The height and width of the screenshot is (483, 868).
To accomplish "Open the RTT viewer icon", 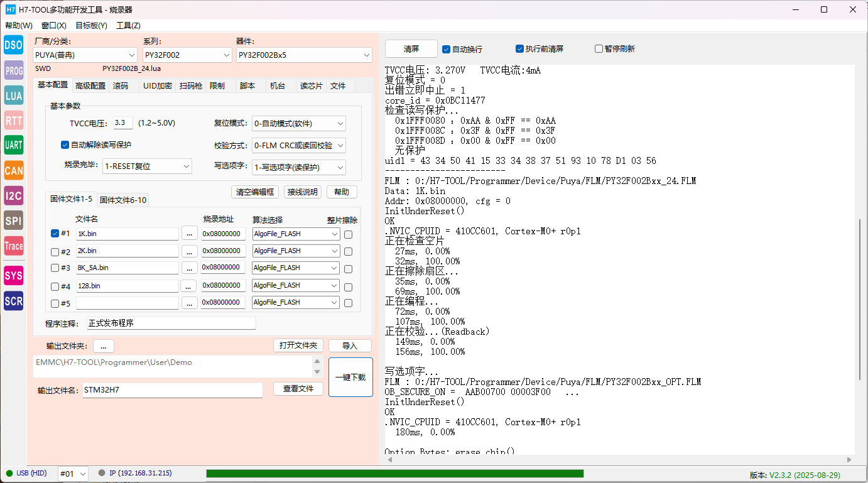I will 14,121.
